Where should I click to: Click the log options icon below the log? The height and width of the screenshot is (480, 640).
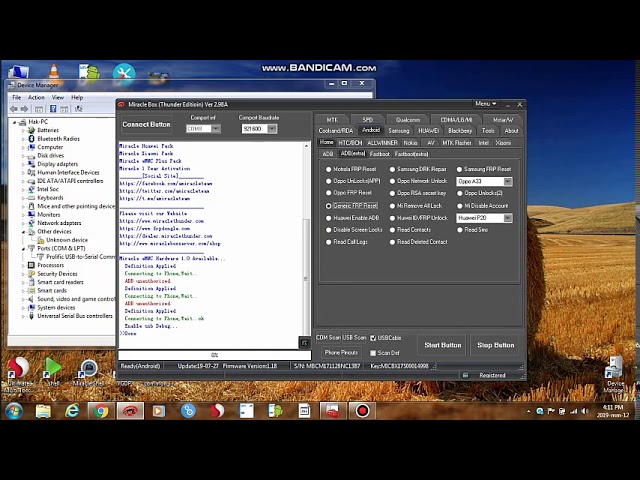[x=304, y=343]
